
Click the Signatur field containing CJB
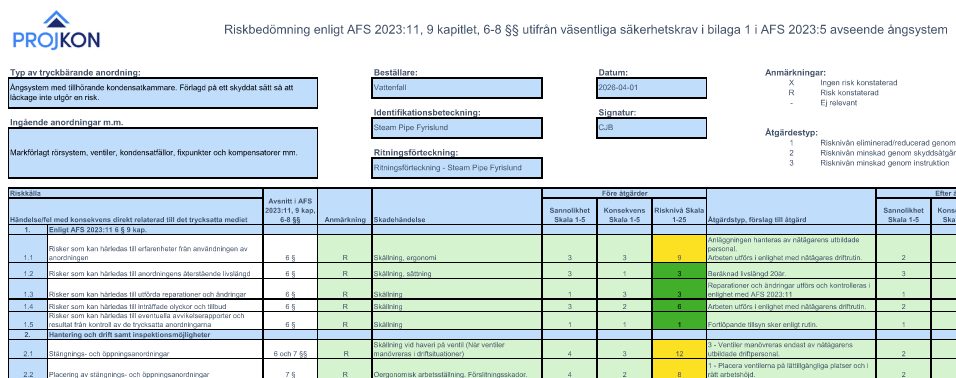pos(651,128)
